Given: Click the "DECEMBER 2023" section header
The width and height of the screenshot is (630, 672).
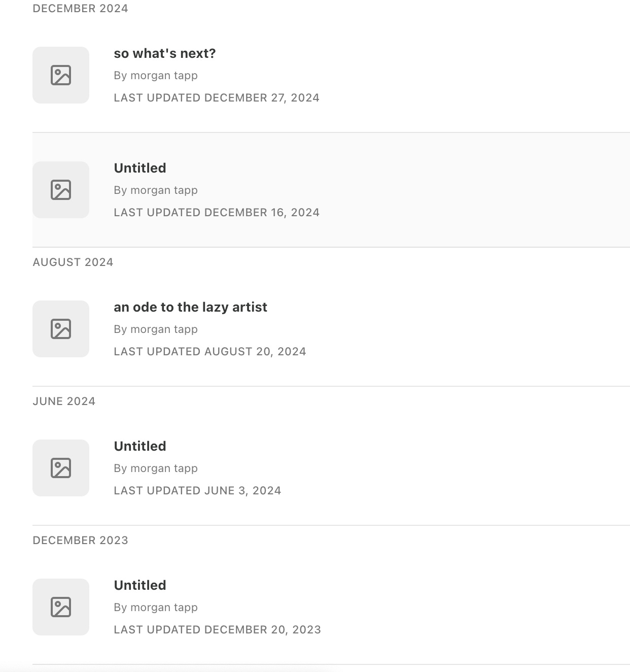Looking at the screenshot, I should pyautogui.click(x=81, y=540).
